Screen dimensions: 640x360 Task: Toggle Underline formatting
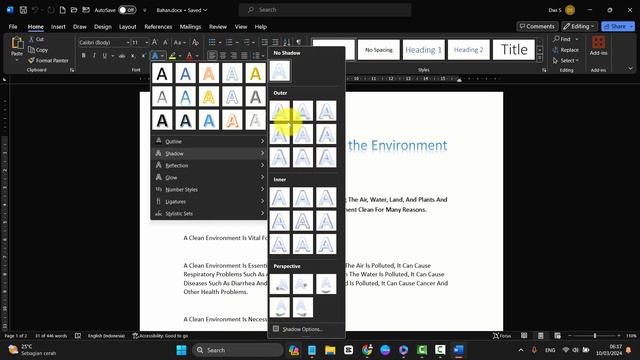coord(105,56)
